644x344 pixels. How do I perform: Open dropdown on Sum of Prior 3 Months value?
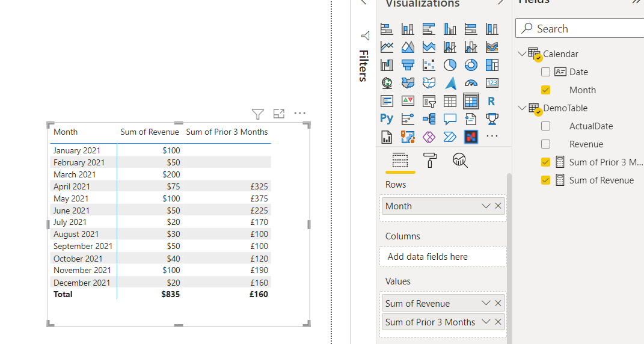(x=486, y=322)
